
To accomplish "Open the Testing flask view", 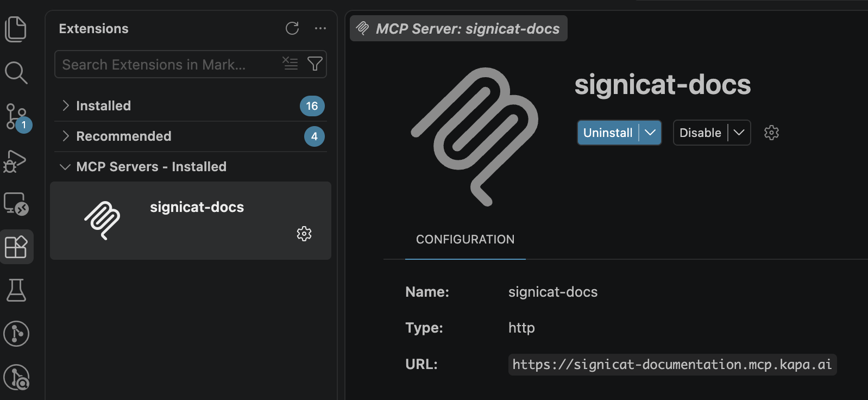I will (16, 290).
